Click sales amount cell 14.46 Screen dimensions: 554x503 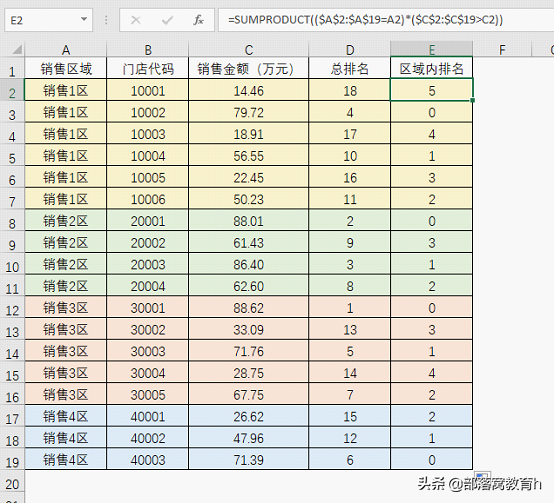(249, 90)
